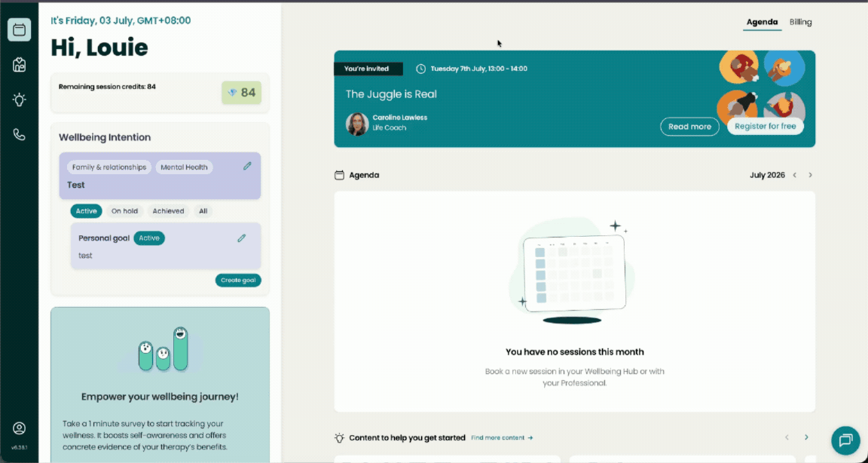The width and height of the screenshot is (868, 463).
Task: Click Empower your wellbeing journey! heading
Action: click(160, 397)
